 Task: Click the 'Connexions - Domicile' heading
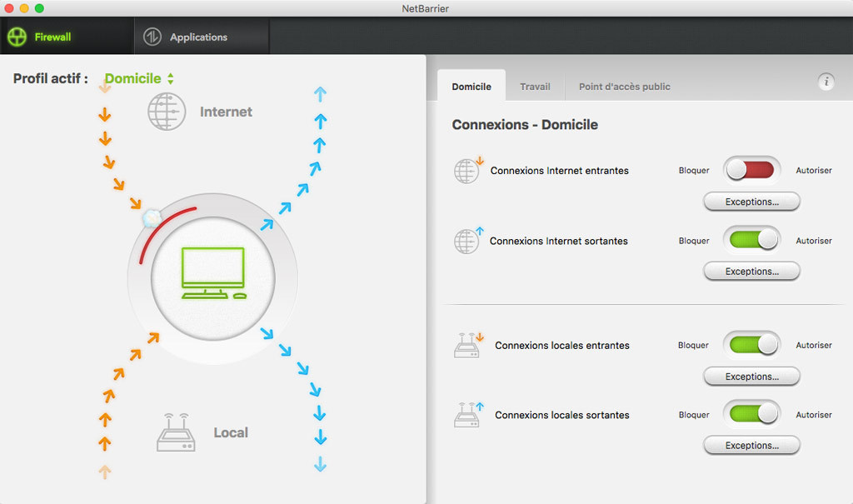(525, 125)
